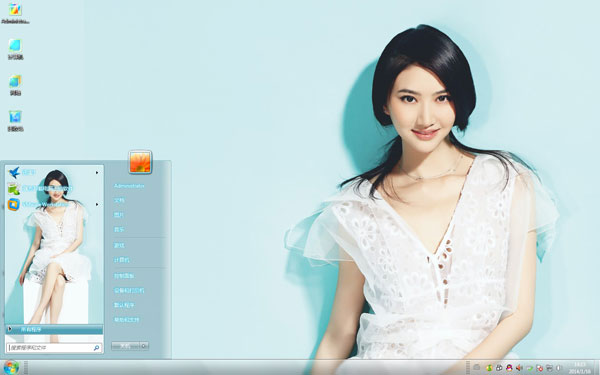Click the red and blue tray icon
Screen dimensions: 600x375
click(x=540, y=368)
